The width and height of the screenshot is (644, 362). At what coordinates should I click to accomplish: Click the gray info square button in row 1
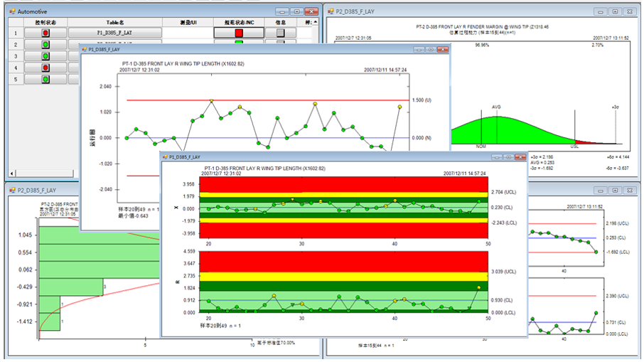(281, 33)
